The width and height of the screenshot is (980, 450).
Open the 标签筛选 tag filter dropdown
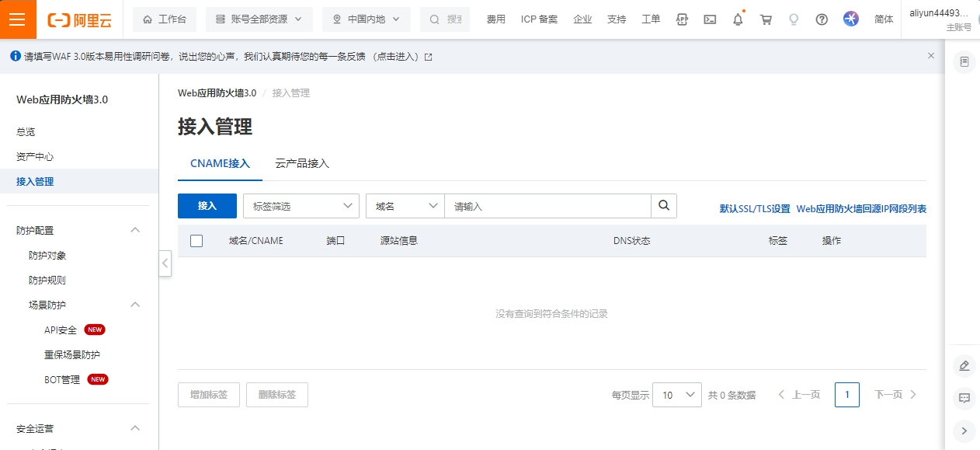301,206
